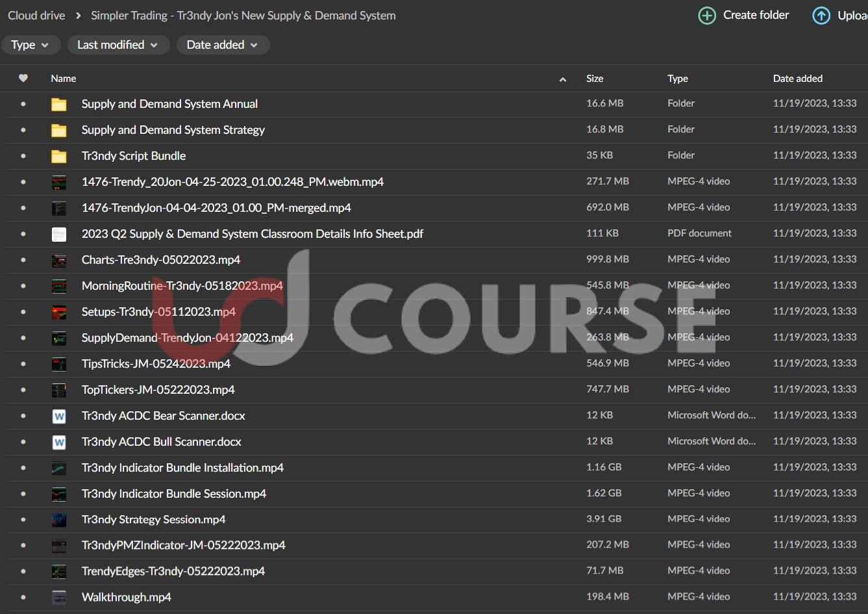This screenshot has width=868, height=614.
Task: Open the Date added filter dropdown
Action: pyautogui.click(x=223, y=45)
